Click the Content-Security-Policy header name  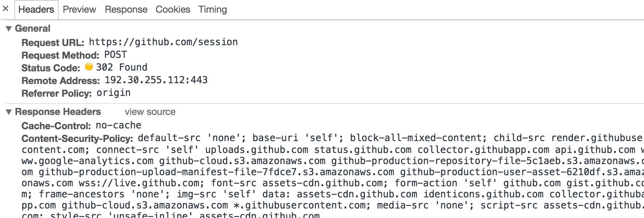pyautogui.click(x=77, y=138)
